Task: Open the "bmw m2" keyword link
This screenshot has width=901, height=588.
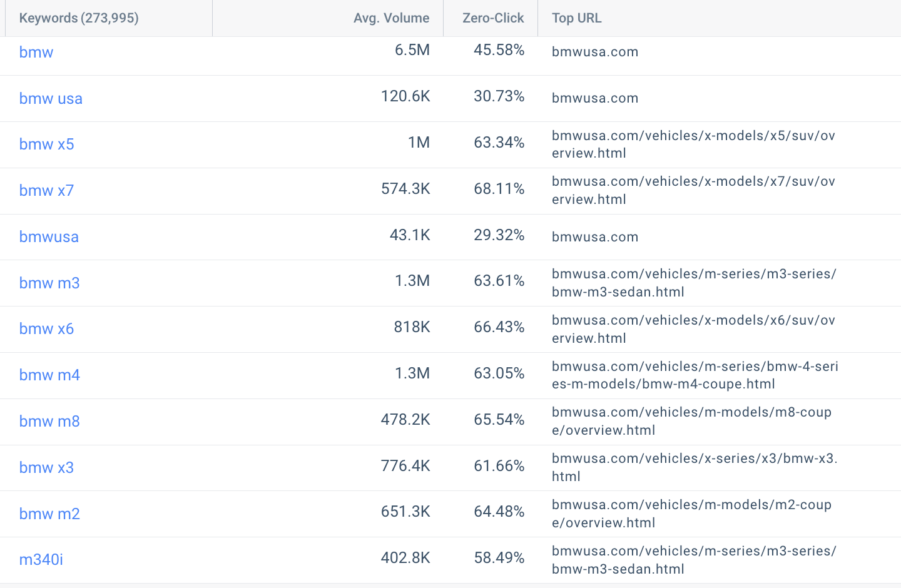Action: (x=49, y=514)
